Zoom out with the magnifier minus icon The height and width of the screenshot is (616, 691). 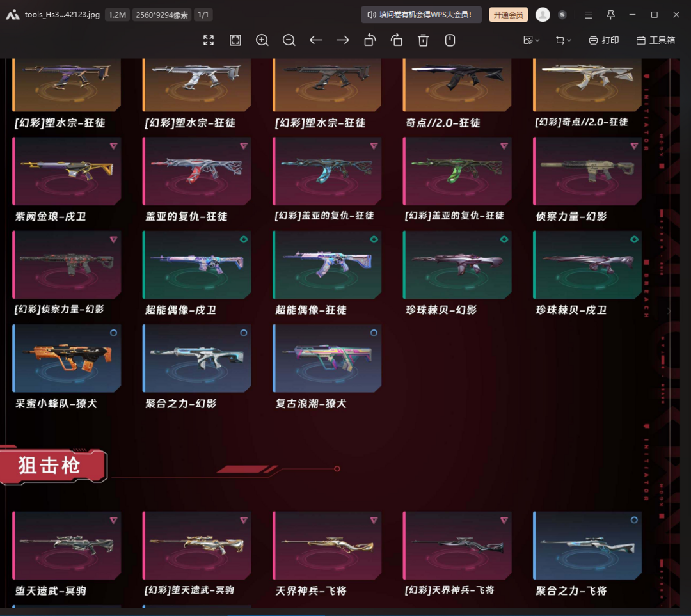coord(289,40)
